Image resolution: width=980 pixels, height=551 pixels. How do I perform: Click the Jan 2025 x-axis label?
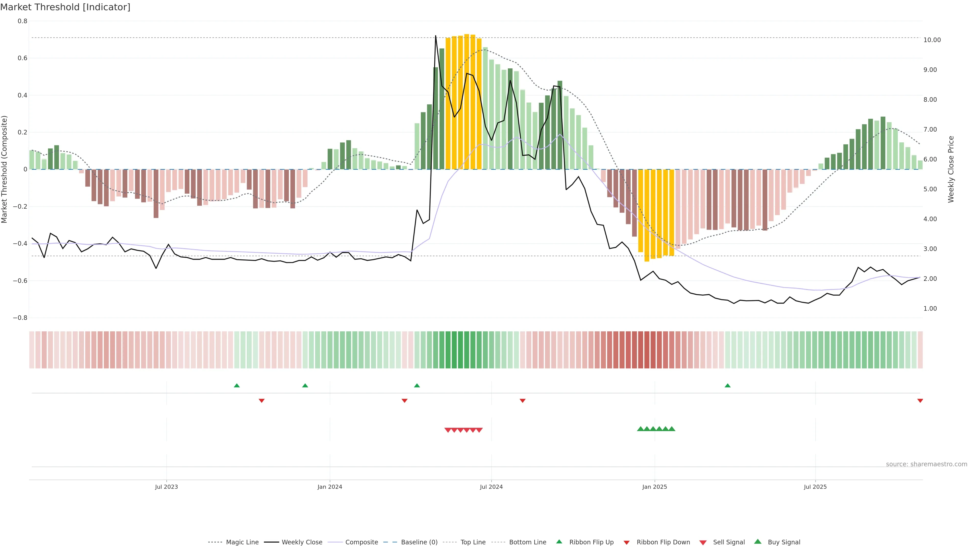tap(654, 487)
